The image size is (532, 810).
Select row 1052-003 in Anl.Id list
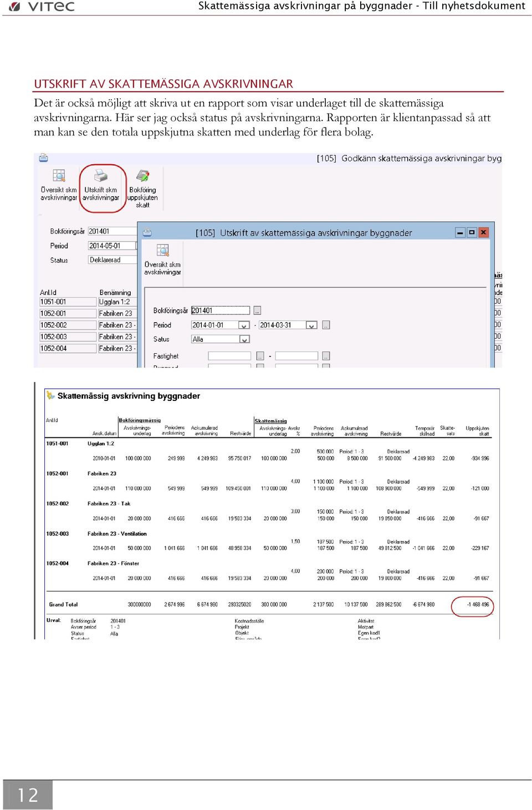68,337
